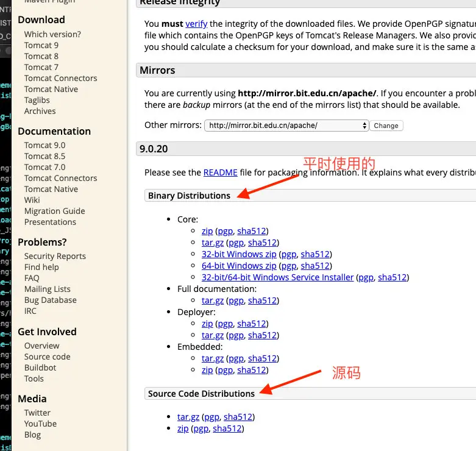Open the FAQ link

(x=32, y=278)
